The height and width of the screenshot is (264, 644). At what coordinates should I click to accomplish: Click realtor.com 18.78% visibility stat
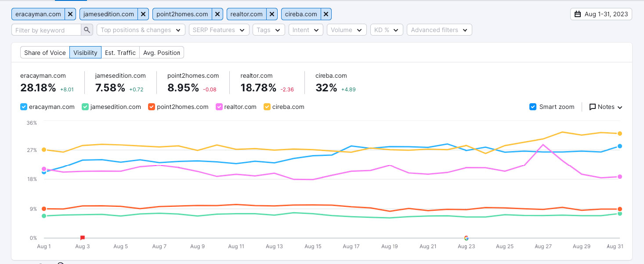pyautogui.click(x=258, y=88)
